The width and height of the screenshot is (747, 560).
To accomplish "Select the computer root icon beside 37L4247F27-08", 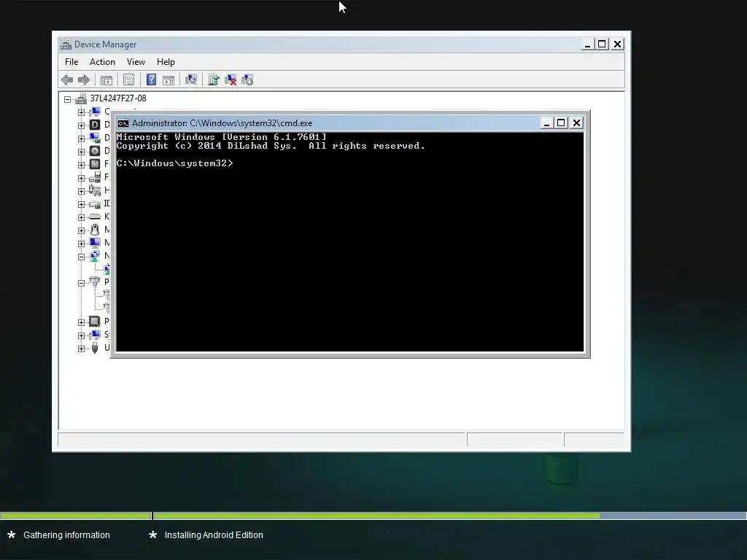I will 80,98.
